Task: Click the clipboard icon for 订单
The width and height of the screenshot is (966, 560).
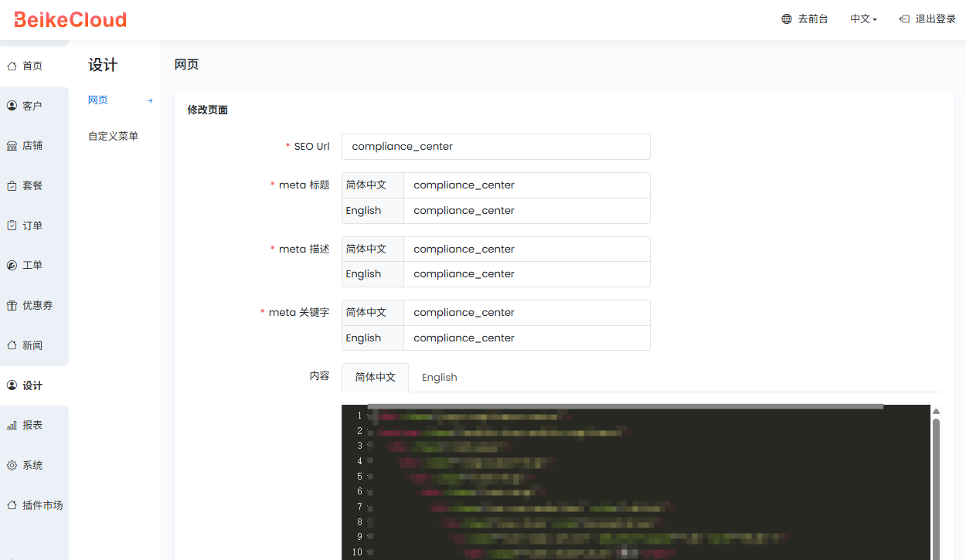Action: pyautogui.click(x=12, y=226)
